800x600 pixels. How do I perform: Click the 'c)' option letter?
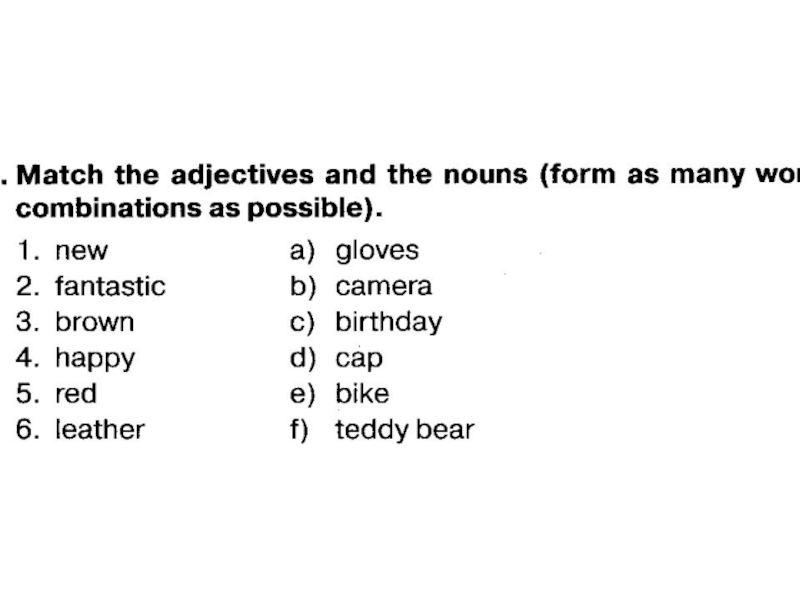[302, 322]
